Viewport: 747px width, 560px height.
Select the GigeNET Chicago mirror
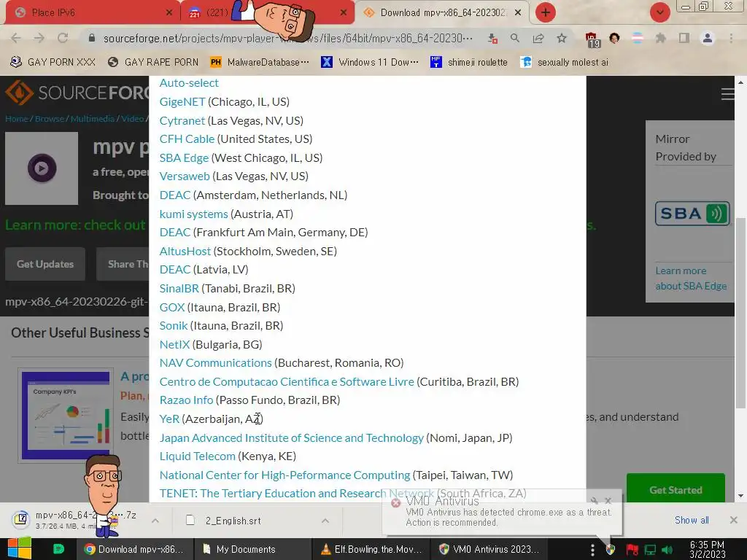click(182, 101)
